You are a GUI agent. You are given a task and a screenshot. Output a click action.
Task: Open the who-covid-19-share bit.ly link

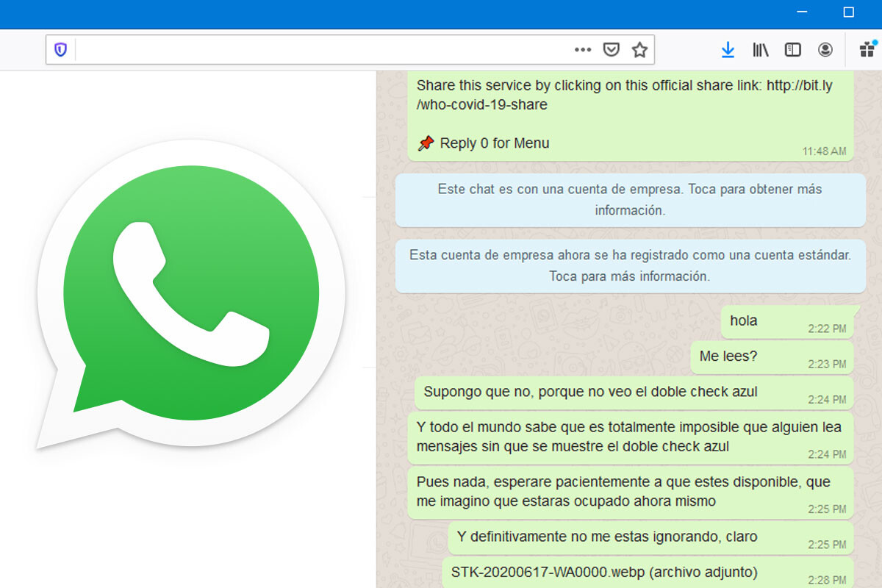624,95
